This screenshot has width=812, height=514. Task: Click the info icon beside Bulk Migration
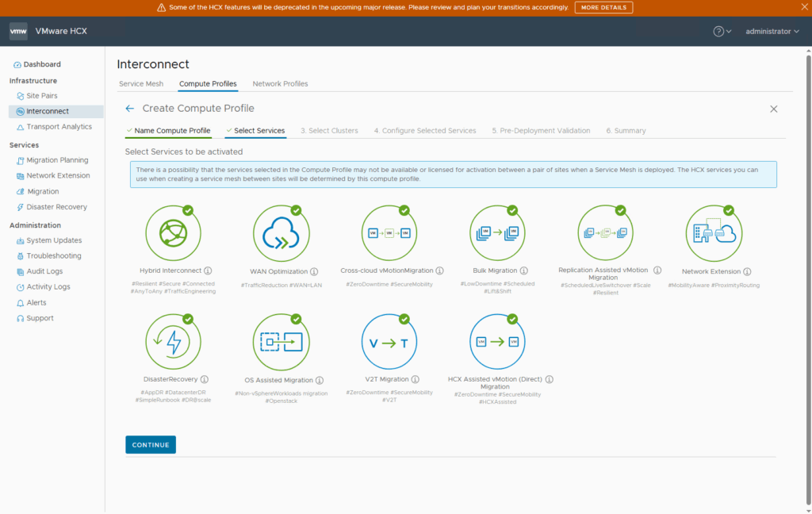coord(524,270)
